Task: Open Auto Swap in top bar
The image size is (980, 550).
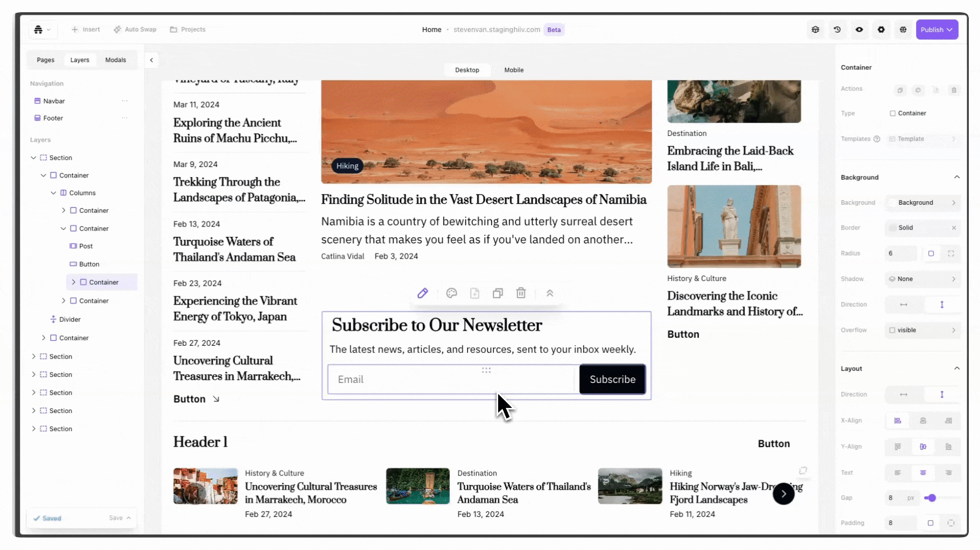Action: pyautogui.click(x=135, y=30)
